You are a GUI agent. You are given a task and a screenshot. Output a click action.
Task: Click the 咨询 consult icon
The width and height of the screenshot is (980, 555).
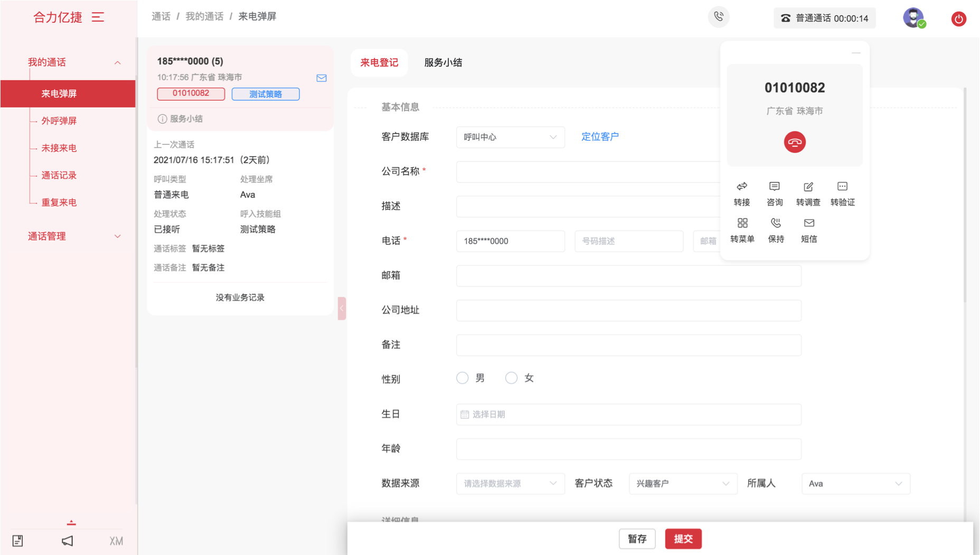(x=775, y=187)
